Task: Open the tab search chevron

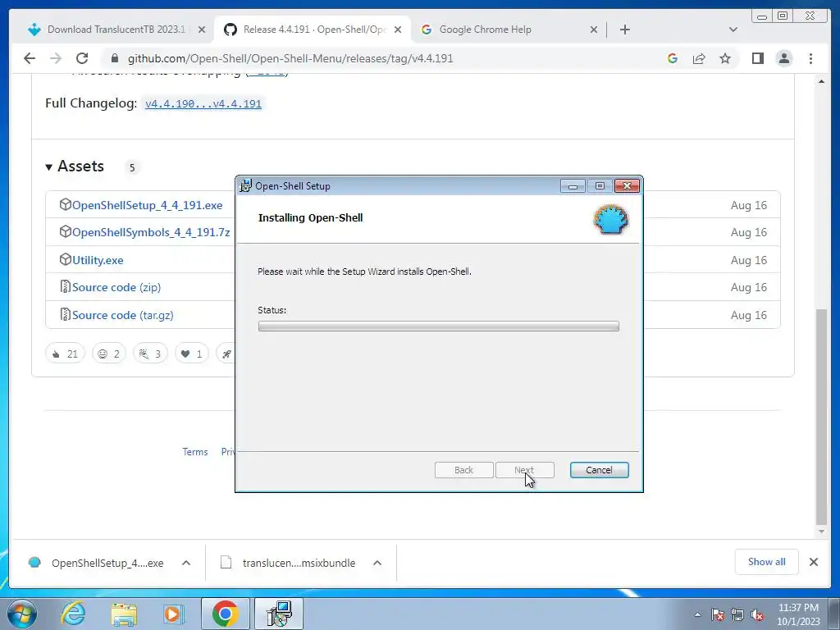Action: 733,30
